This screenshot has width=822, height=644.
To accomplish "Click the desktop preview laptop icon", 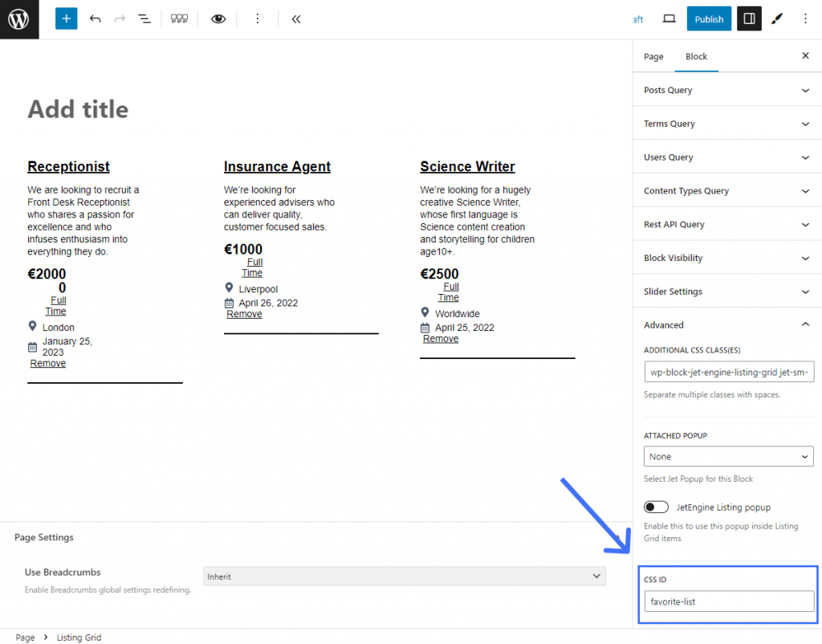I will tap(669, 18).
